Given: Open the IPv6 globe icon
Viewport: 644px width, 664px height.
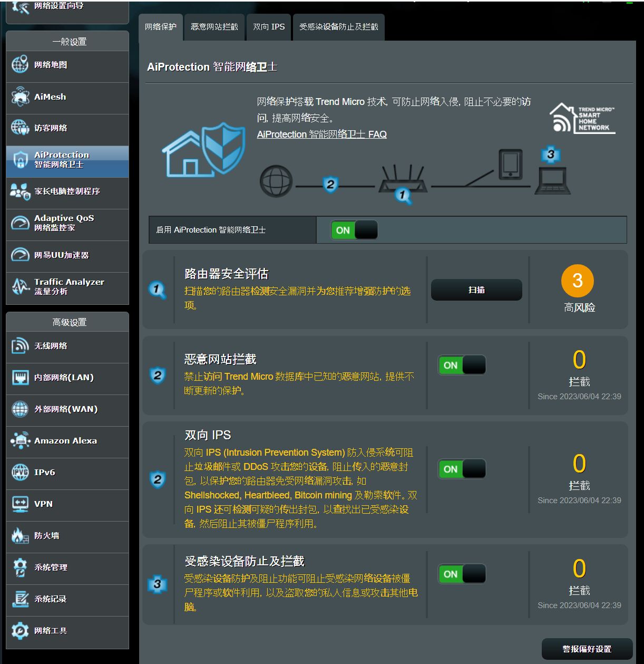Looking at the screenshot, I should [x=20, y=473].
